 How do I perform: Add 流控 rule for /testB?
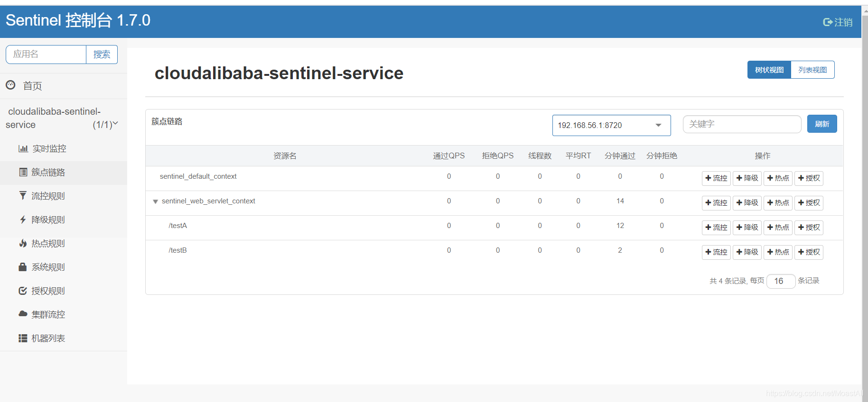pyautogui.click(x=716, y=252)
